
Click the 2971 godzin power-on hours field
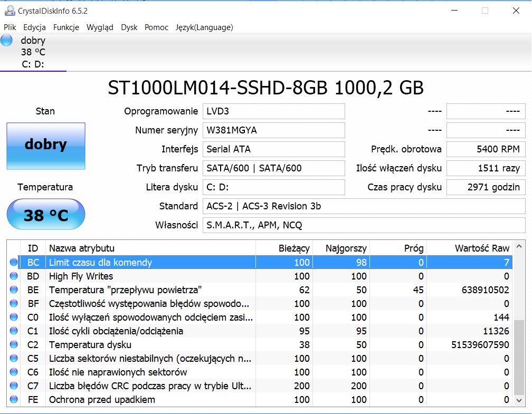486,187
